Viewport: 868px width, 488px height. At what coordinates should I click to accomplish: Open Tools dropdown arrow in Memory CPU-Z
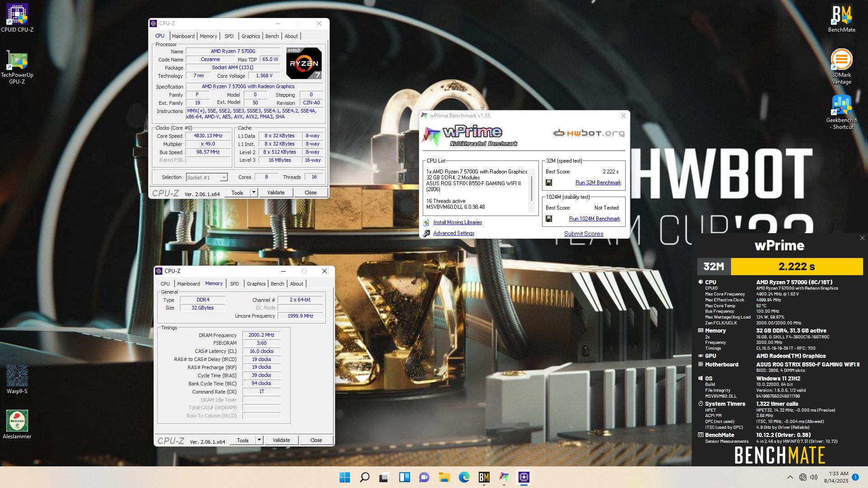(x=259, y=440)
